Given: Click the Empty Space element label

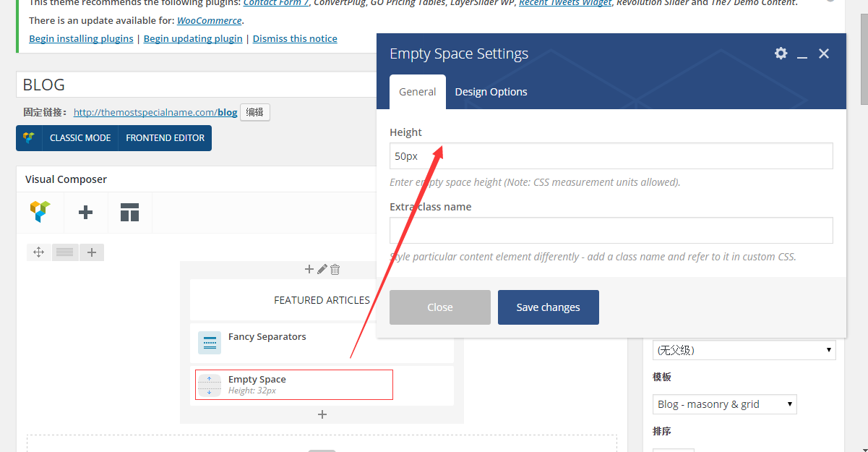Looking at the screenshot, I should tap(257, 379).
